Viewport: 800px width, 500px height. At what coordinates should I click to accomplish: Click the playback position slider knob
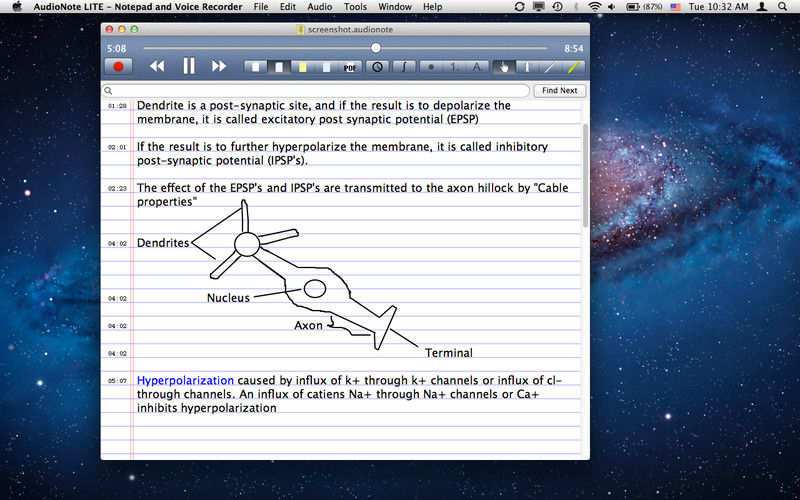[x=376, y=48]
